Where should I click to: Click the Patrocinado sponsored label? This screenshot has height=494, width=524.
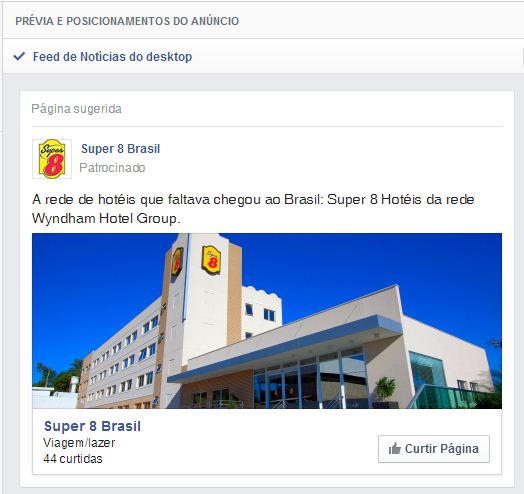click(x=112, y=167)
